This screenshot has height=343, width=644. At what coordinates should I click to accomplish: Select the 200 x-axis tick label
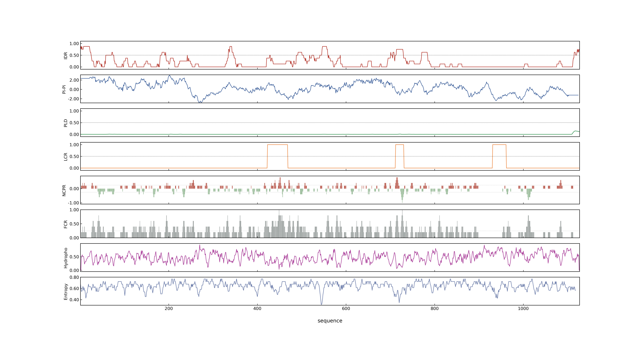pyautogui.click(x=169, y=309)
